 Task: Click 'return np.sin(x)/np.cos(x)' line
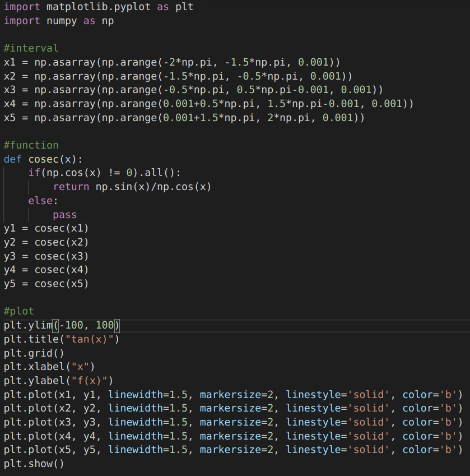tap(132, 187)
